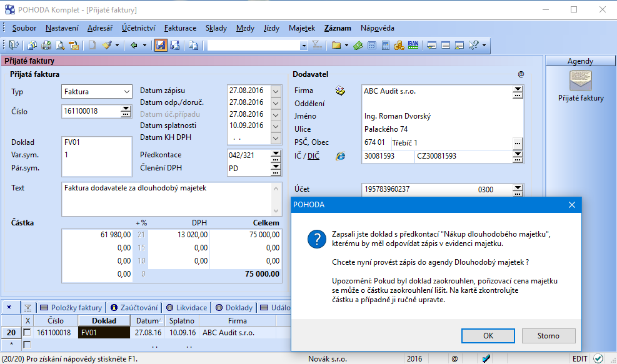Open the Předkontace list selector
The image size is (617, 364).
click(x=276, y=155)
